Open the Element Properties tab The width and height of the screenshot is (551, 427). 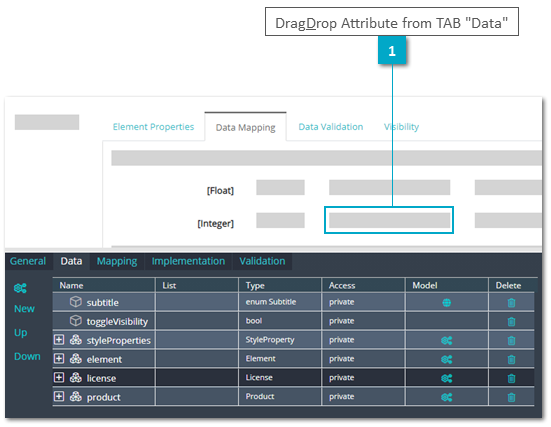[x=153, y=127]
